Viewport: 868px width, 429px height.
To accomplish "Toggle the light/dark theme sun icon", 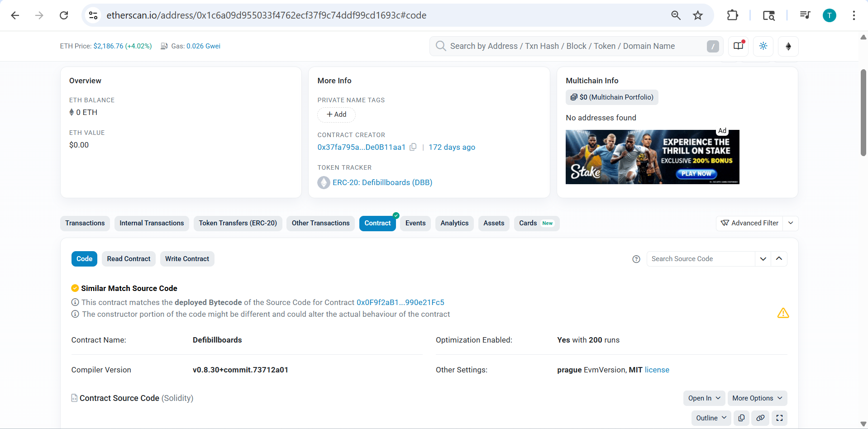I will coord(763,46).
